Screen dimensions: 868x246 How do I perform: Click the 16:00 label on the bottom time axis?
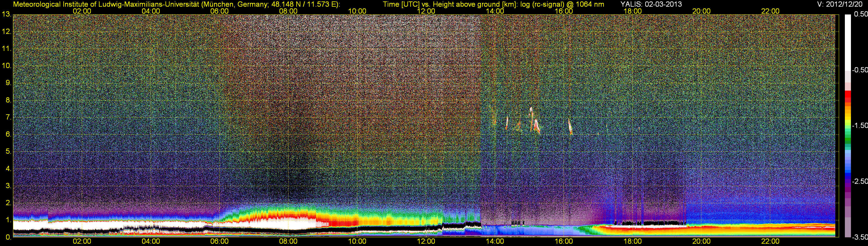pos(564,241)
